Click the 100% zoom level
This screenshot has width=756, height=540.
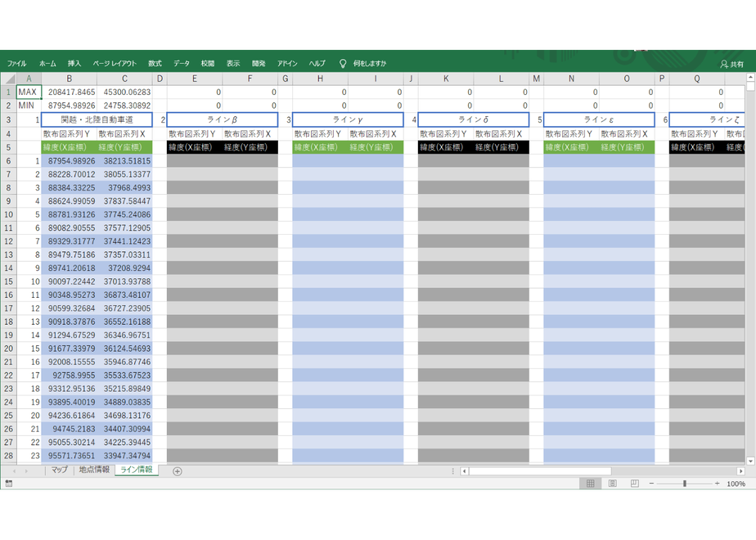(736, 484)
